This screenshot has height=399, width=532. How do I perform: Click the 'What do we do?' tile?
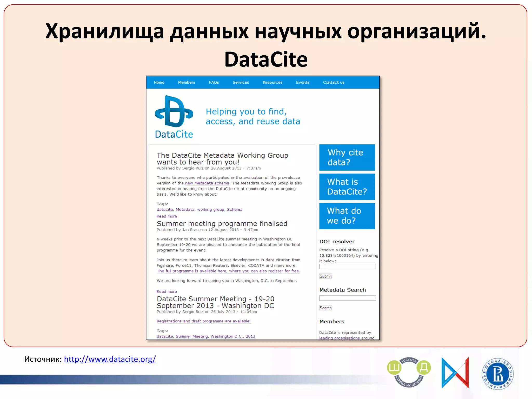[x=347, y=216]
